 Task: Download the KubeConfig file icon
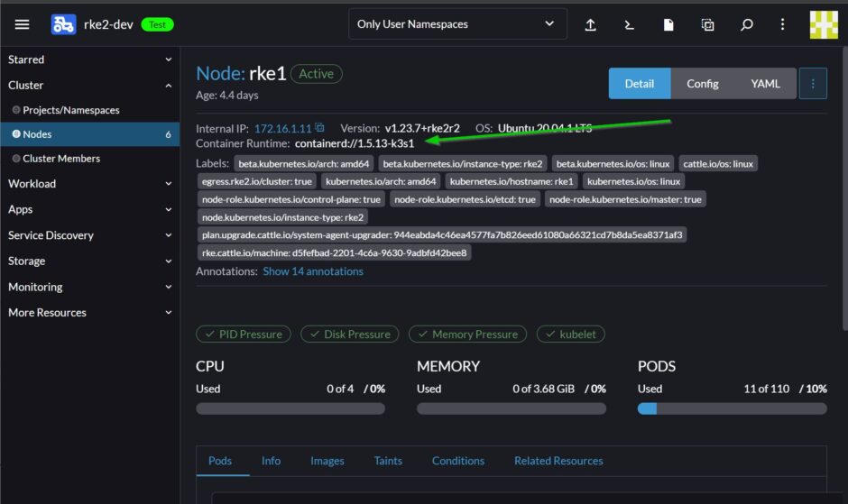point(668,24)
